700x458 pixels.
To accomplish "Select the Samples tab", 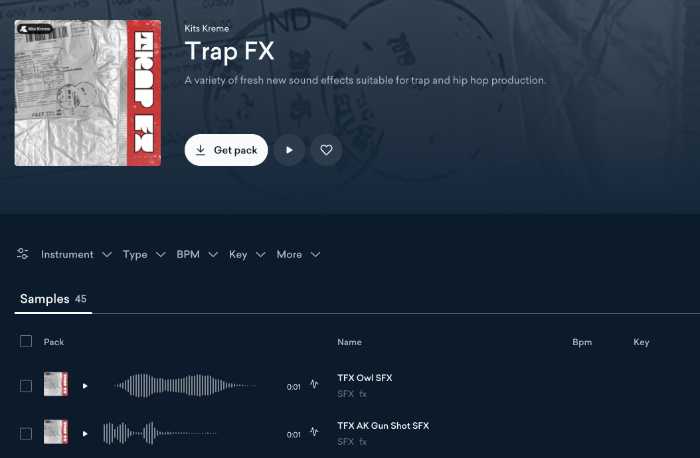I will pos(53,299).
